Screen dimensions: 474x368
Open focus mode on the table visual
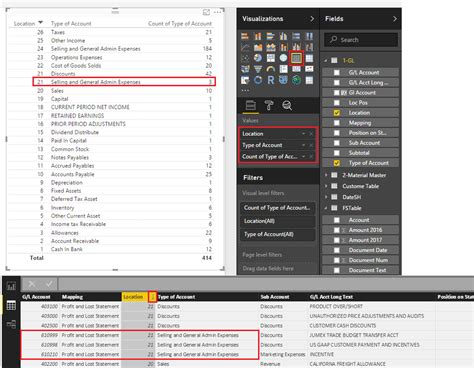pos(206,12)
